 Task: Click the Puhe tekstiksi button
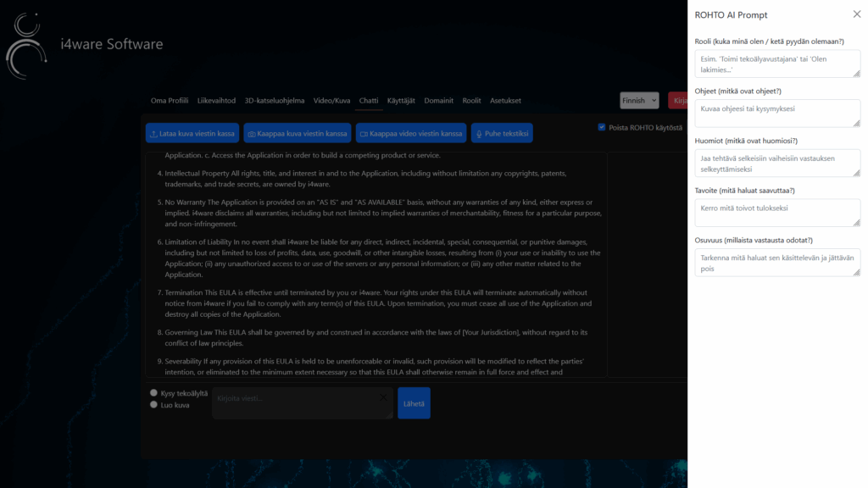[502, 133]
